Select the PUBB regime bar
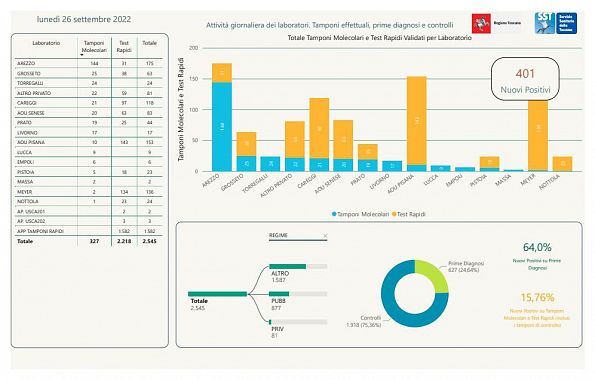The width and height of the screenshot is (595, 380). pyautogui.click(x=298, y=294)
